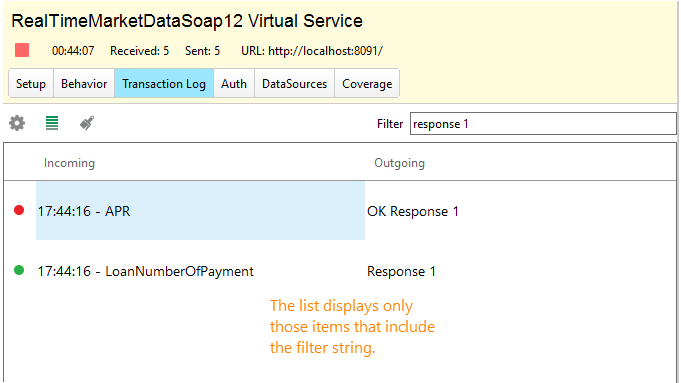
Task: Clear the log with brush icon
Action: click(x=87, y=123)
